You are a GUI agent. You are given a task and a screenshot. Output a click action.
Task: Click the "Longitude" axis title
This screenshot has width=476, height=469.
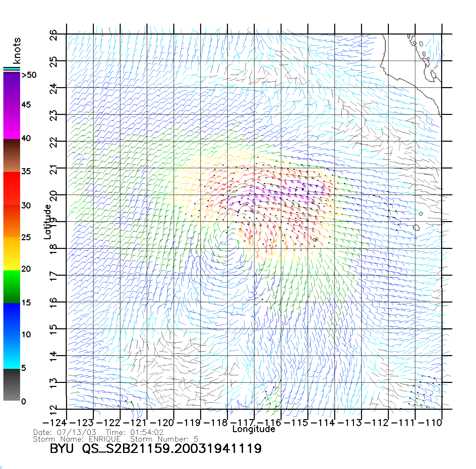point(254,429)
